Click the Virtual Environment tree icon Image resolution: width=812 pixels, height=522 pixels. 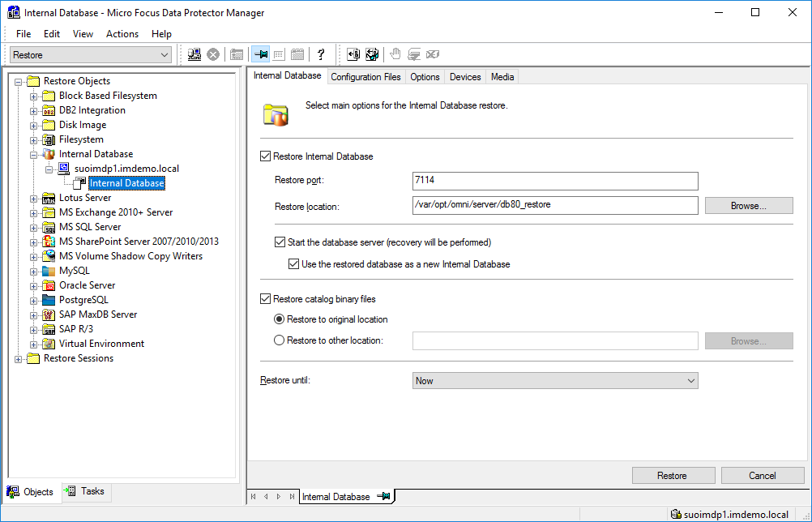click(49, 344)
